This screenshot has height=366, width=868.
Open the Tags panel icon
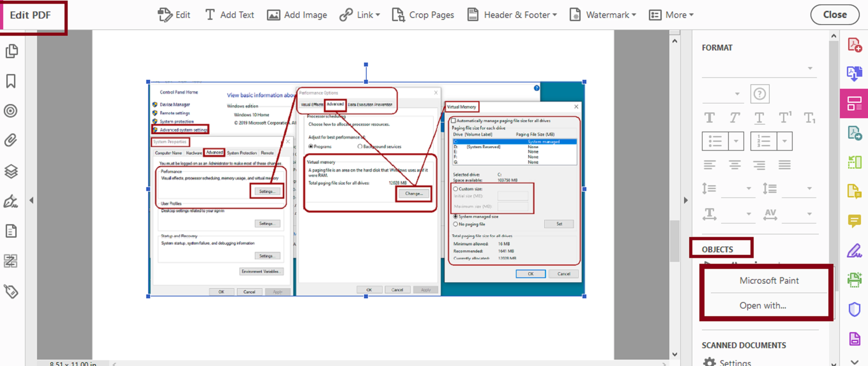11,291
